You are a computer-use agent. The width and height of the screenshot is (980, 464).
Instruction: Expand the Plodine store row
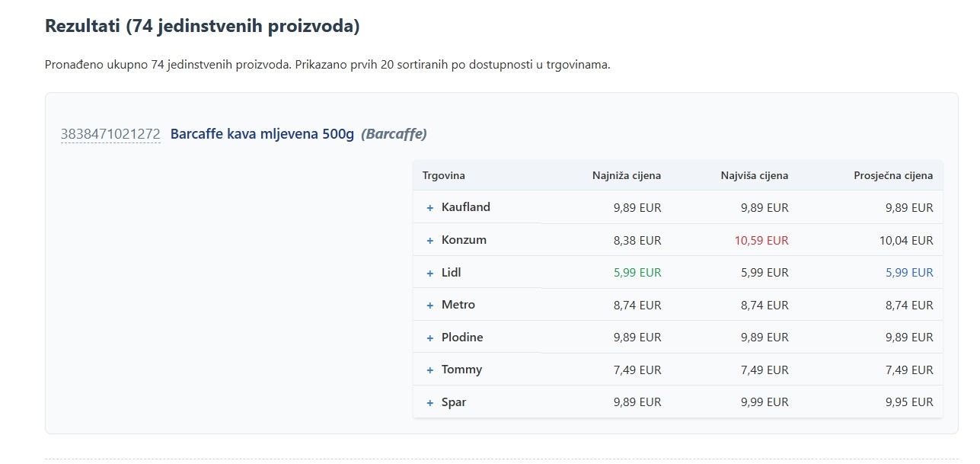pos(429,338)
